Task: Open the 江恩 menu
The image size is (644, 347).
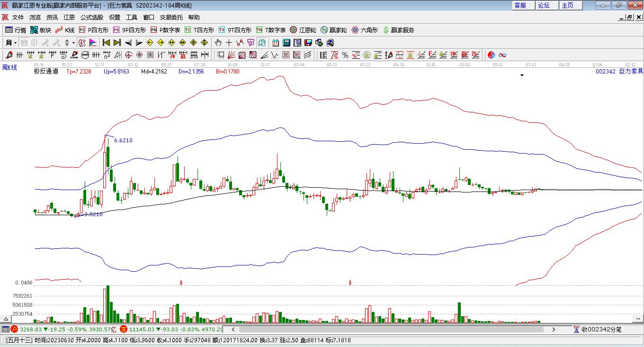Action: tap(69, 18)
